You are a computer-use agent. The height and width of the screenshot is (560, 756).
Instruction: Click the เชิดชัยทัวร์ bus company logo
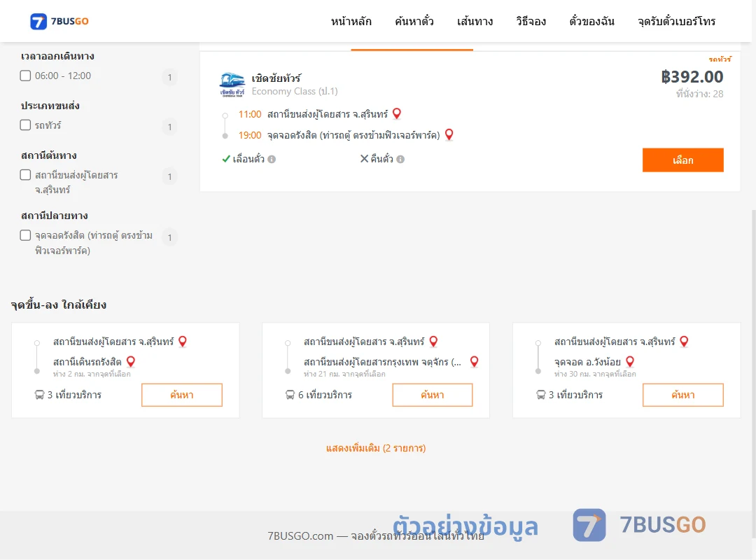[x=232, y=85]
